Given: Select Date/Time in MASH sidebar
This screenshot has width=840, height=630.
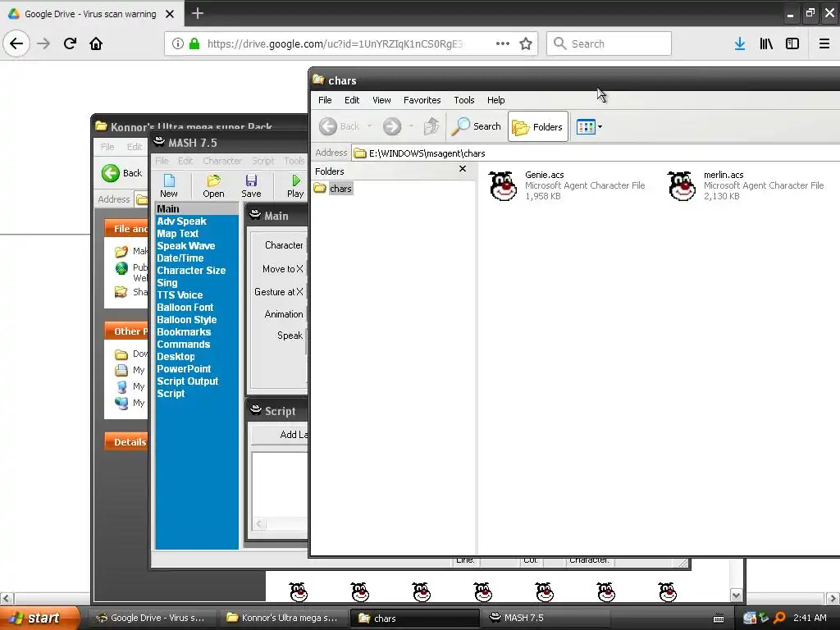Looking at the screenshot, I should [x=180, y=258].
